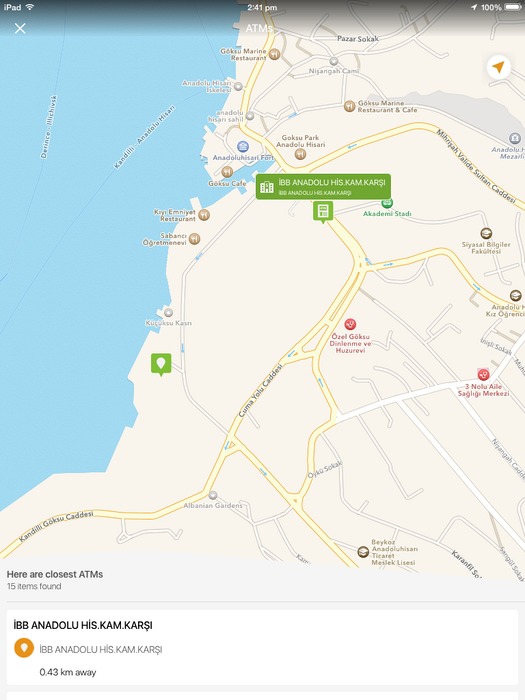Tap the Sabancı Öğretmenevi restaurant icon
Image resolution: width=525 pixels, height=700 pixels.
click(x=194, y=239)
